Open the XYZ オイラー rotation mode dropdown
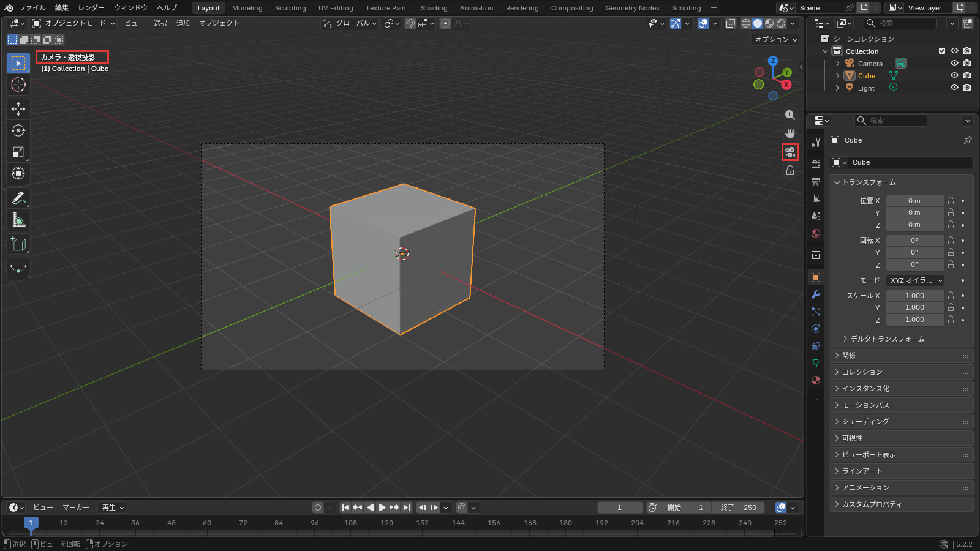 [915, 280]
